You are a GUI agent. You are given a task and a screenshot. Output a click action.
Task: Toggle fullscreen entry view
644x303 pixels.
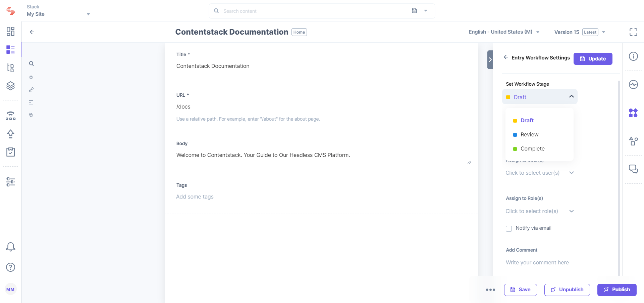coord(634,32)
